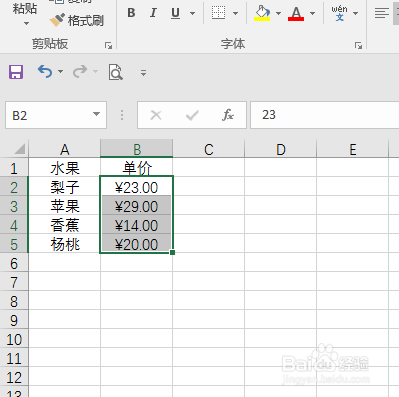Click cell containing ¥23.00
The height and width of the screenshot is (397, 399).
[137, 187]
